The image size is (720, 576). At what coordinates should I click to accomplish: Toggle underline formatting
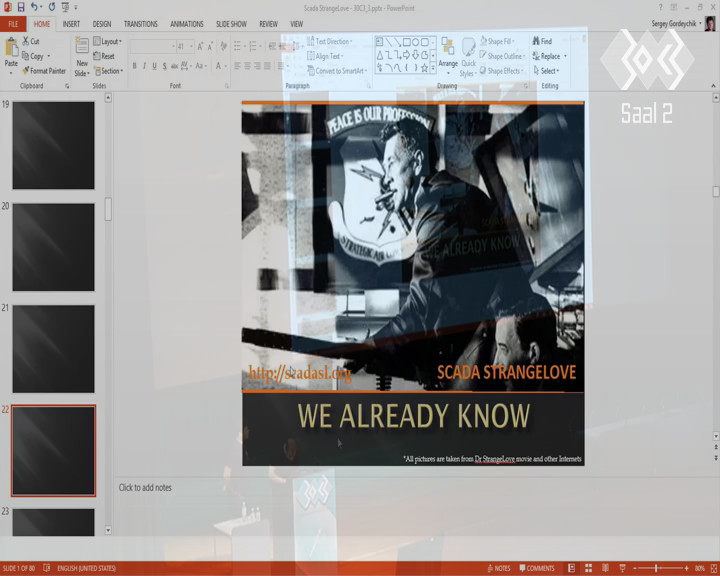[154, 66]
